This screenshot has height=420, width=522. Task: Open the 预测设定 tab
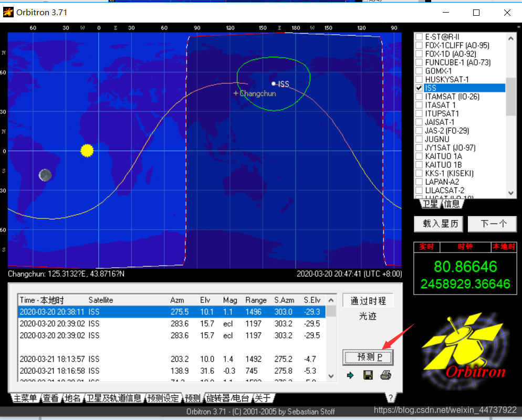point(163,398)
